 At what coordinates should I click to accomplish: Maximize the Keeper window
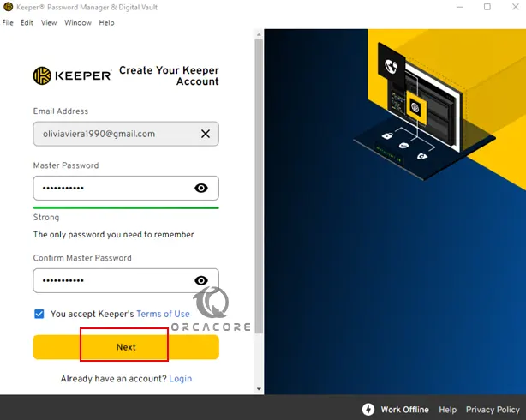487,7
